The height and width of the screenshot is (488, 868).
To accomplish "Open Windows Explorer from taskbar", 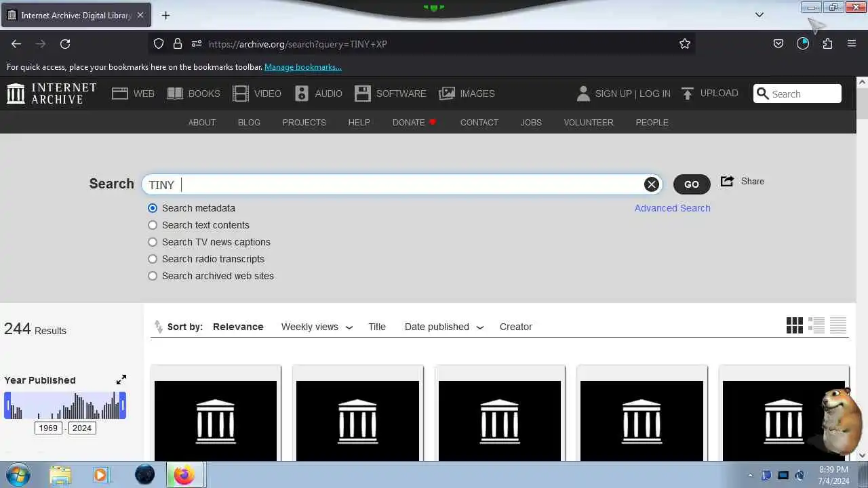I will coord(60,474).
